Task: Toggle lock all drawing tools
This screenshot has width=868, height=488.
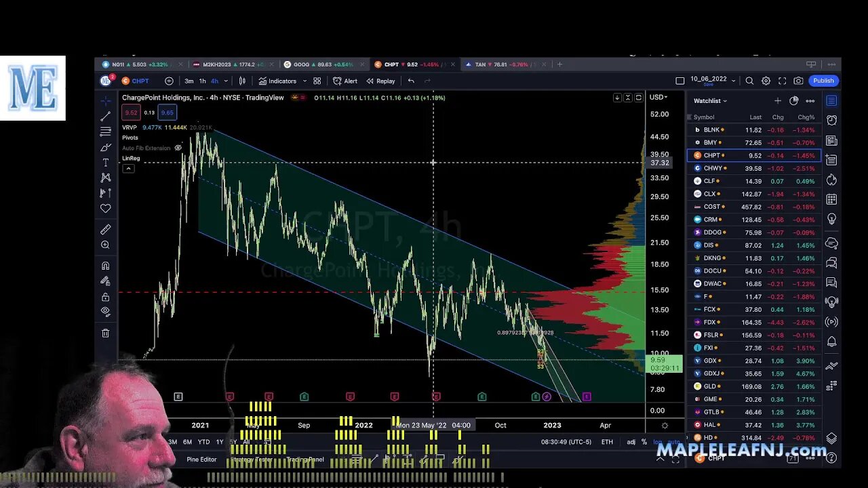Action: click(105, 297)
